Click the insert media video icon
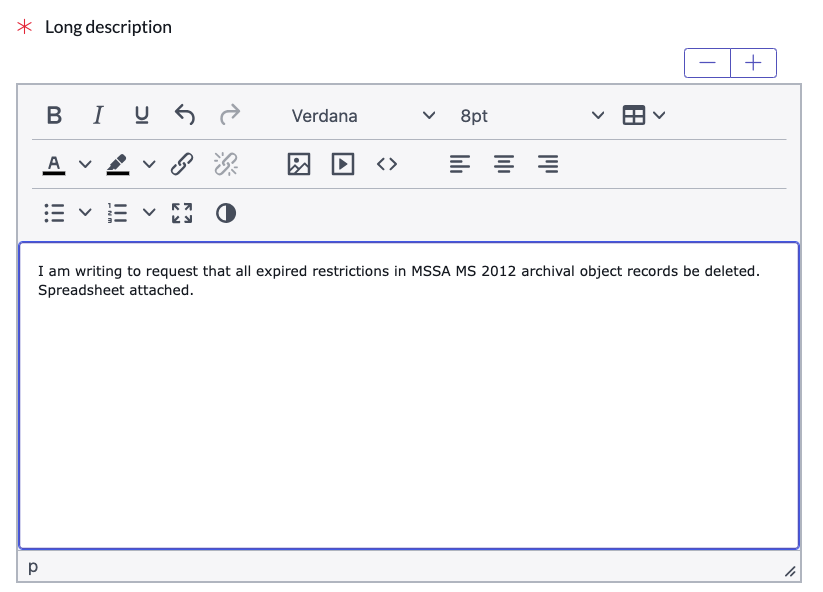The width and height of the screenshot is (823, 592). tap(343, 164)
